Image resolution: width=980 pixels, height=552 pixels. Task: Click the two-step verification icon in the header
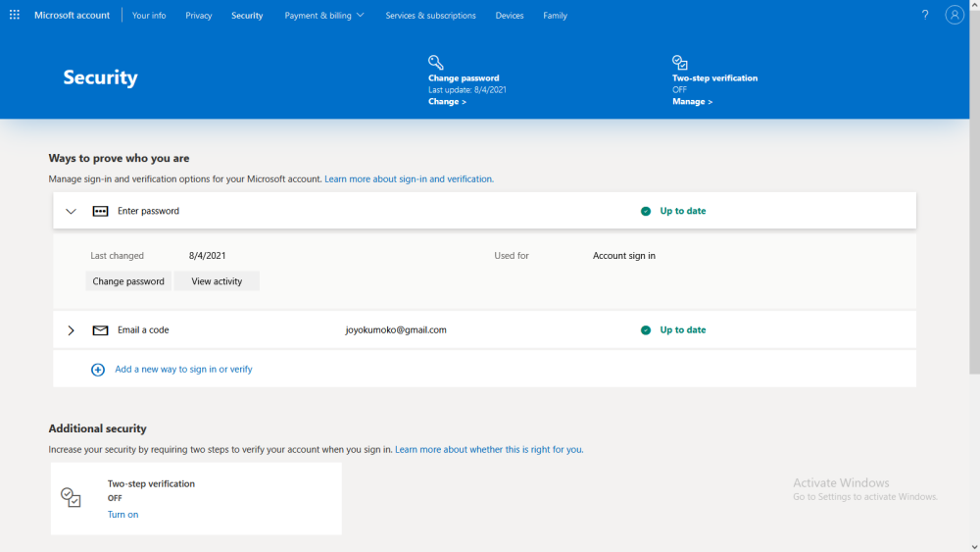680,62
